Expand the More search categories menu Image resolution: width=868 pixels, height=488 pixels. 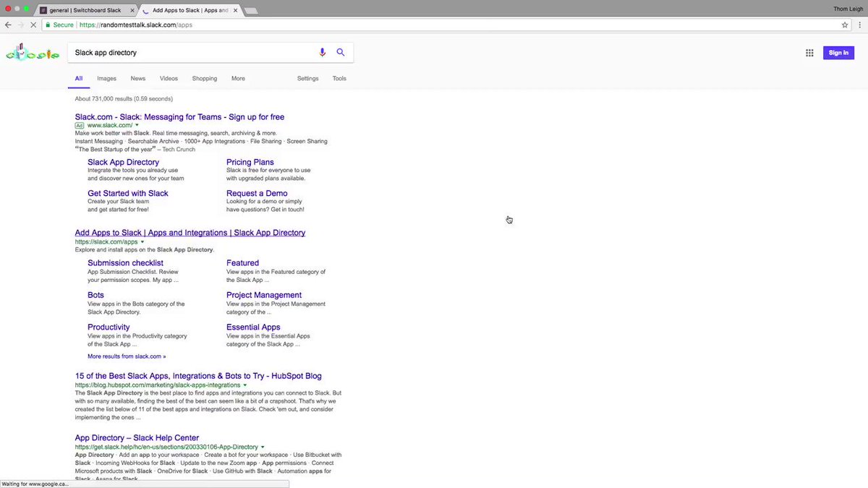pos(238,78)
